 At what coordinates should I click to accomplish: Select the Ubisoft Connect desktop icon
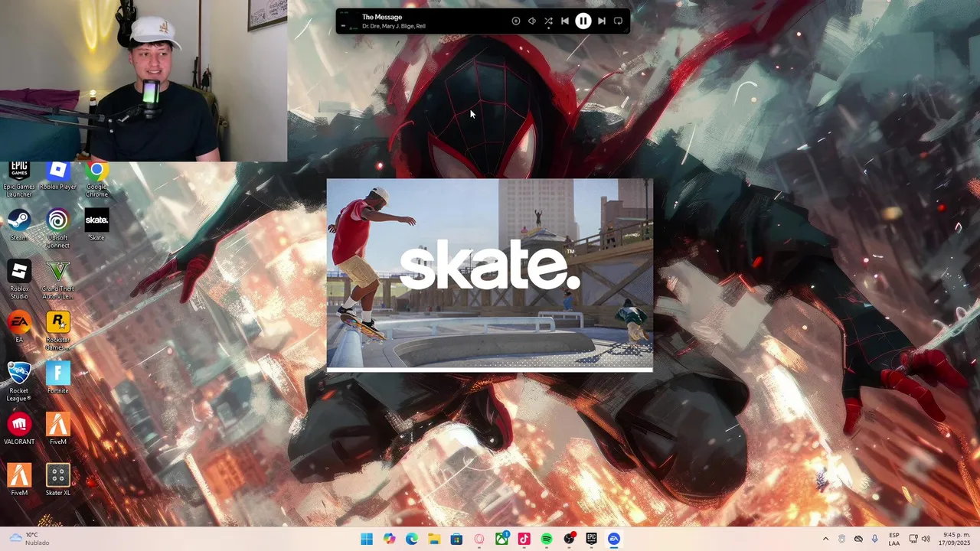point(58,227)
